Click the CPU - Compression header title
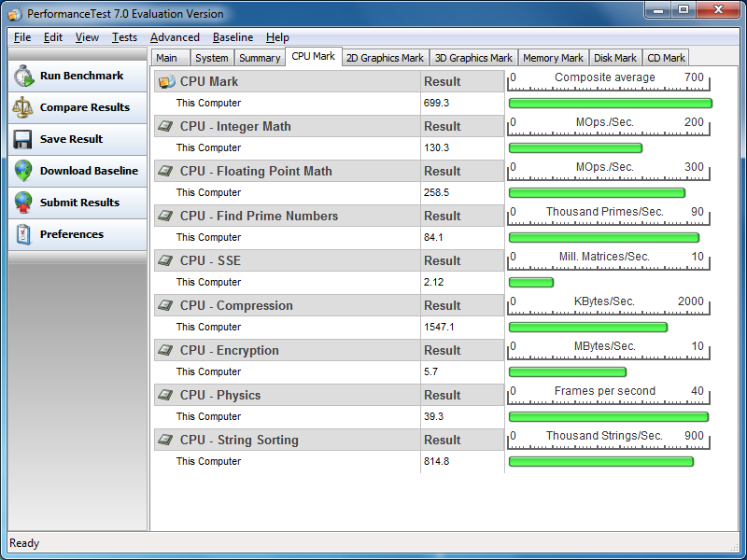Image resolution: width=747 pixels, height=560 pixels. (x=236, y=305)
